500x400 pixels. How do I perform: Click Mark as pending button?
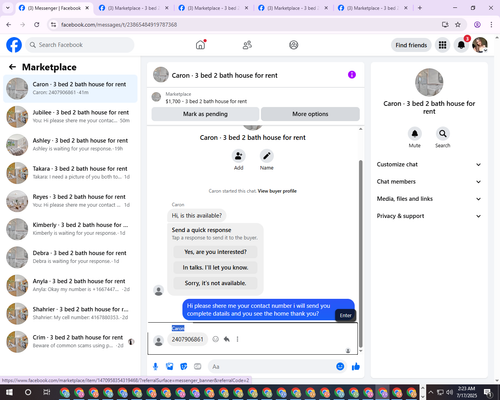click(205, 114)
